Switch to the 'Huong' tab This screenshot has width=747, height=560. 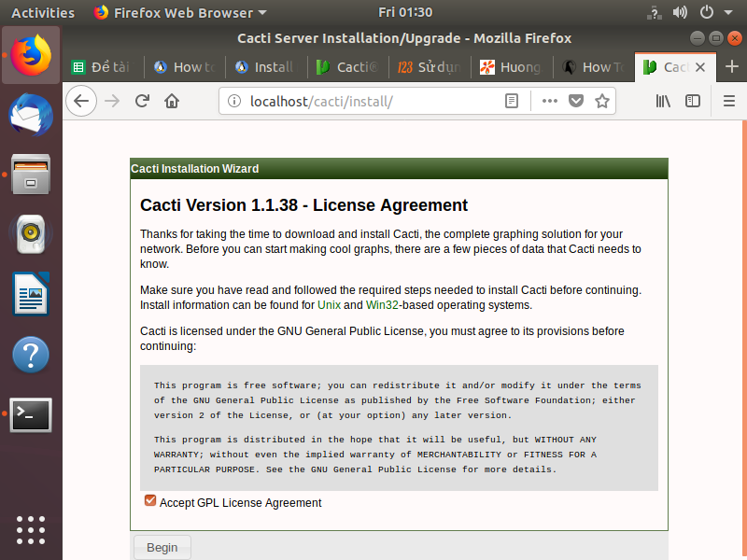(x=512, y=67)
